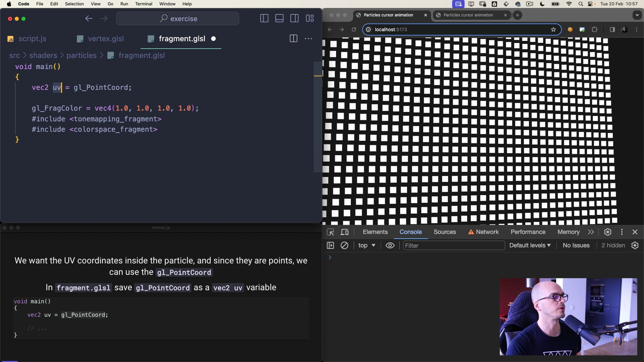Open editor More Actions ellipsis
Viewport: 644px width, 362px height.
308,39
